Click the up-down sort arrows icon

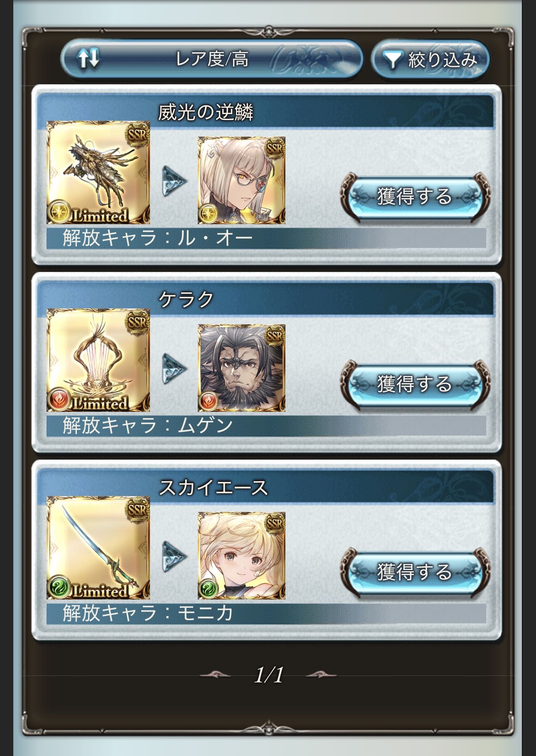pos(89,59)
